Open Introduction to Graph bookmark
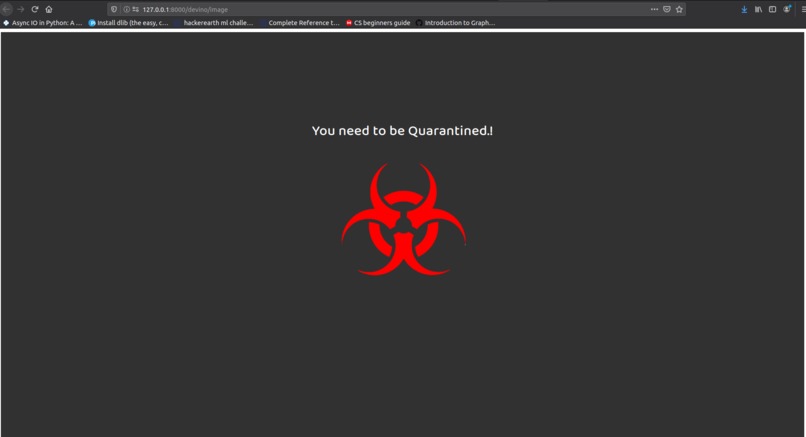This screenshot has height=437, width=806. pos(455,23)
